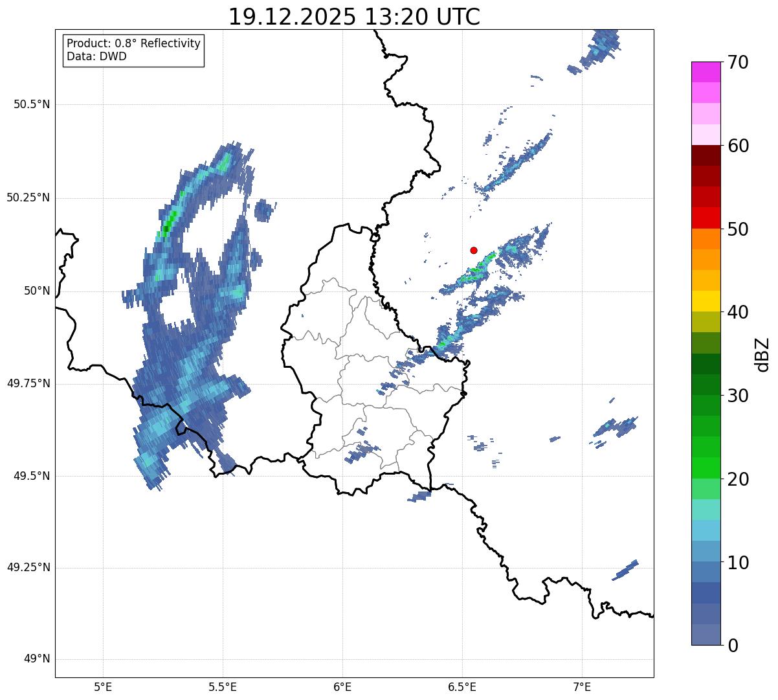Click the title "19.12.2025 13:20 UTC"

pos(355,17)
